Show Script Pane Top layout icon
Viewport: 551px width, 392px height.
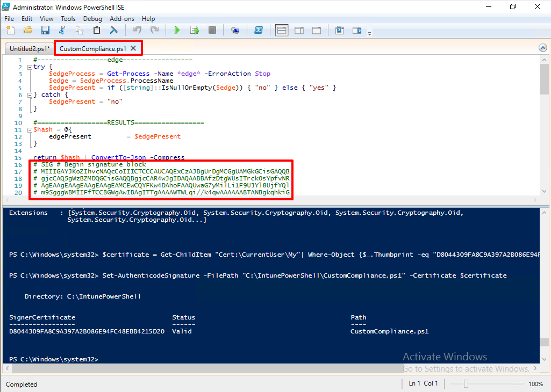tap(282, 30)
